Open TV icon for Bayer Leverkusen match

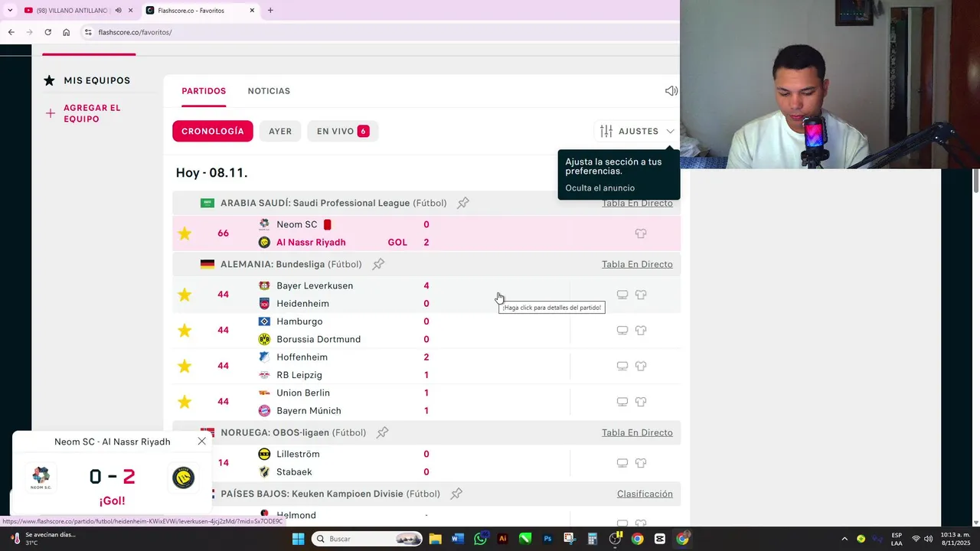[x=622, y=295]
